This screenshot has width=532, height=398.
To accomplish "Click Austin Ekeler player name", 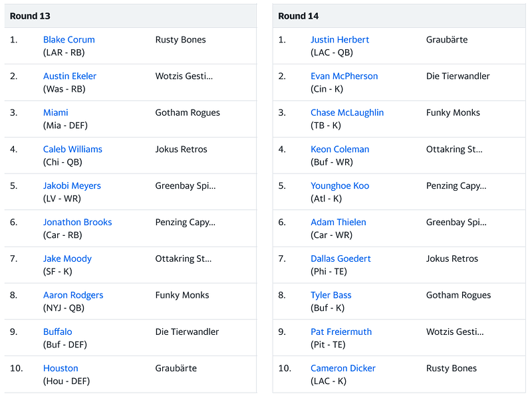I will (70, 76).
